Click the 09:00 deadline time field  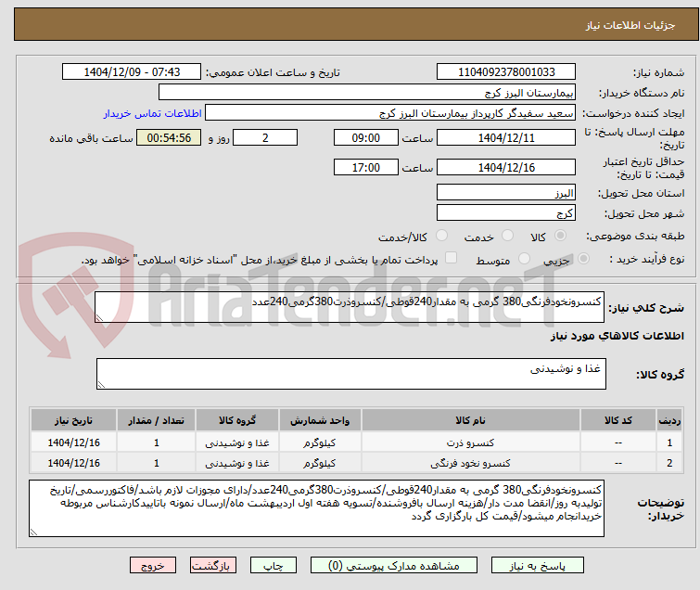point(366,137)
